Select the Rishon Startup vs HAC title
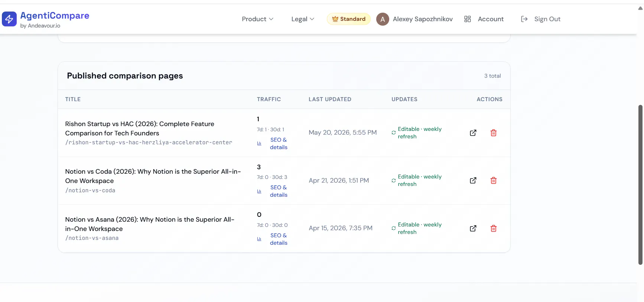Screen dimensions: 644x302 (140, 128)
